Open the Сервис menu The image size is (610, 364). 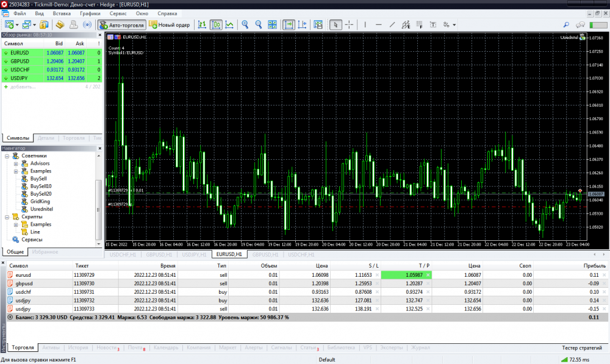coord(118,13)
